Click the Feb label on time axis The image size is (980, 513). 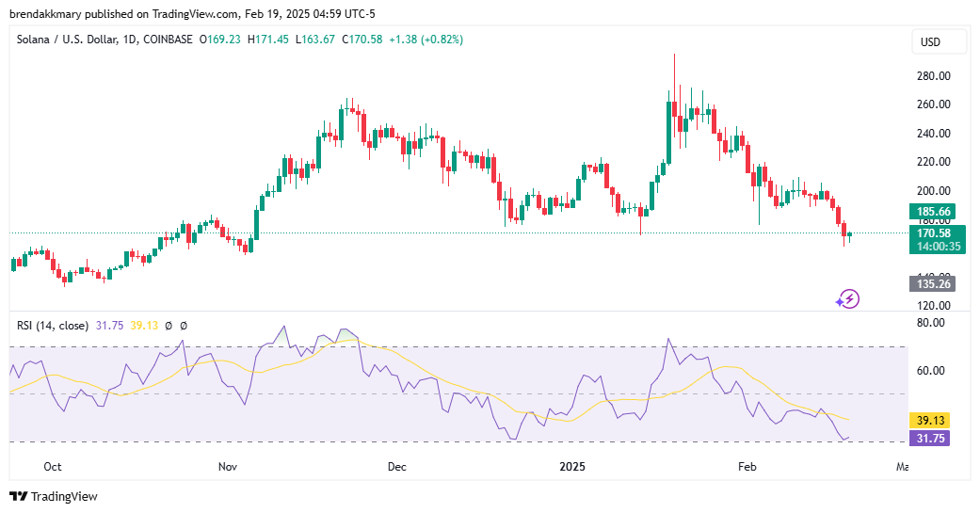click(747, 466)
